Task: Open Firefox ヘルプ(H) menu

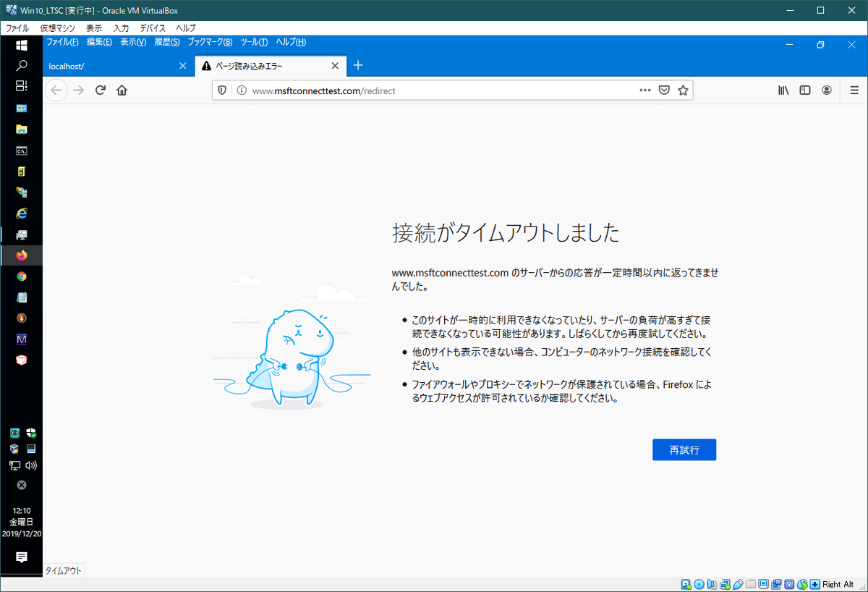Action: coord(291,42)
